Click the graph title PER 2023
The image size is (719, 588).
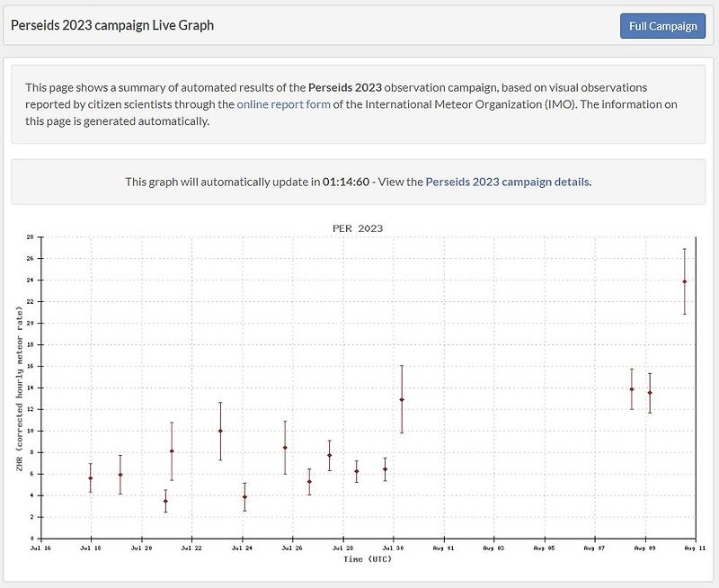pos(359,228)
